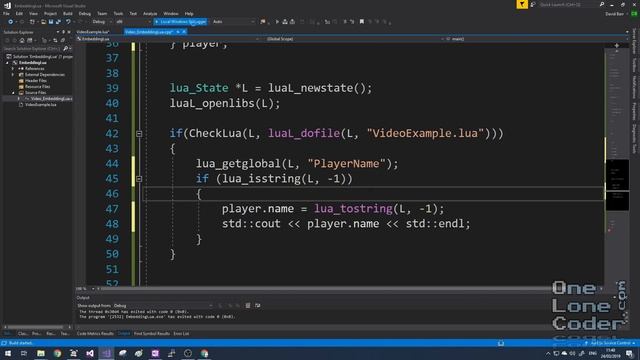Open Chrome from the Windows taskbar

57,353
